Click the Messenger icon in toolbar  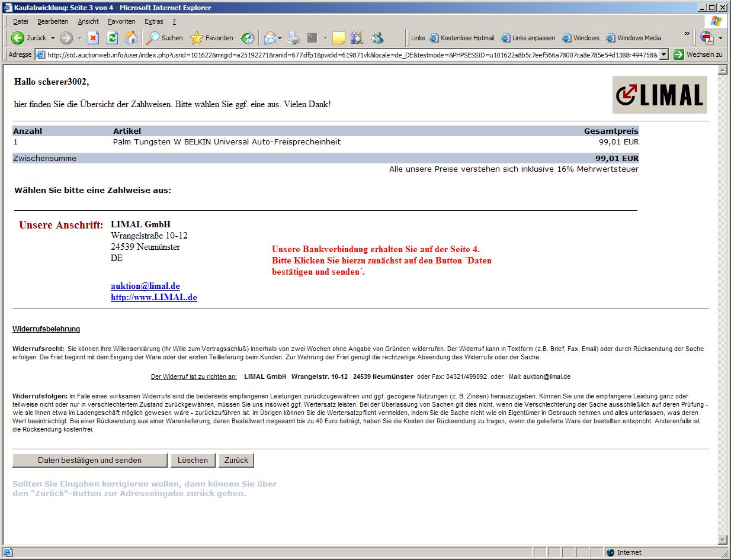click(x=377, y=38)
